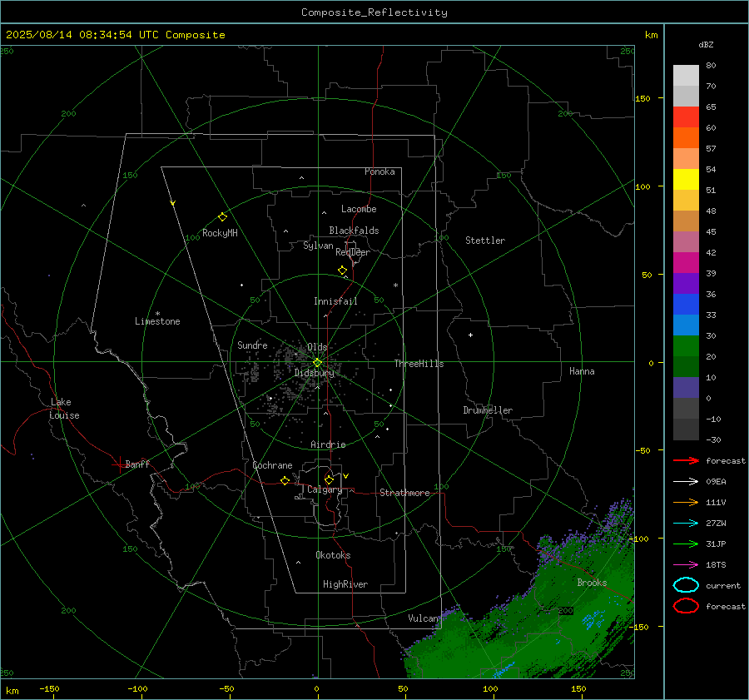The width and height of the screenshot is (749, 700).
Task: Select the orange 57-60 dBZ swatch
Action: point(686,138)
